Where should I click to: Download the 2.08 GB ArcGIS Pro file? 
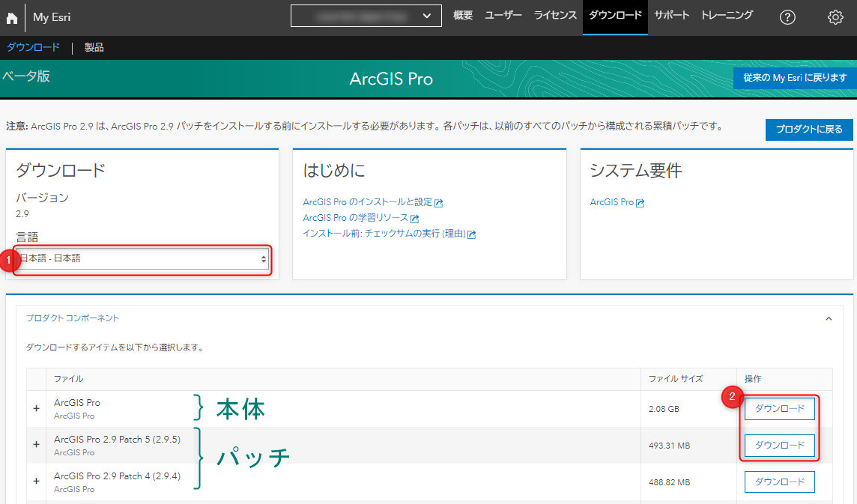pyautogui.click(x=779, y=409)
